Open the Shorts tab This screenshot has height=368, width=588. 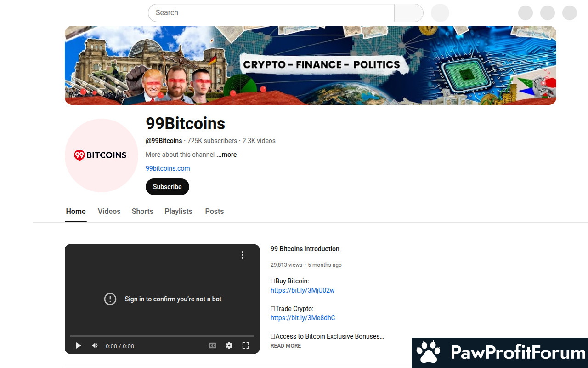click(142, 212)
